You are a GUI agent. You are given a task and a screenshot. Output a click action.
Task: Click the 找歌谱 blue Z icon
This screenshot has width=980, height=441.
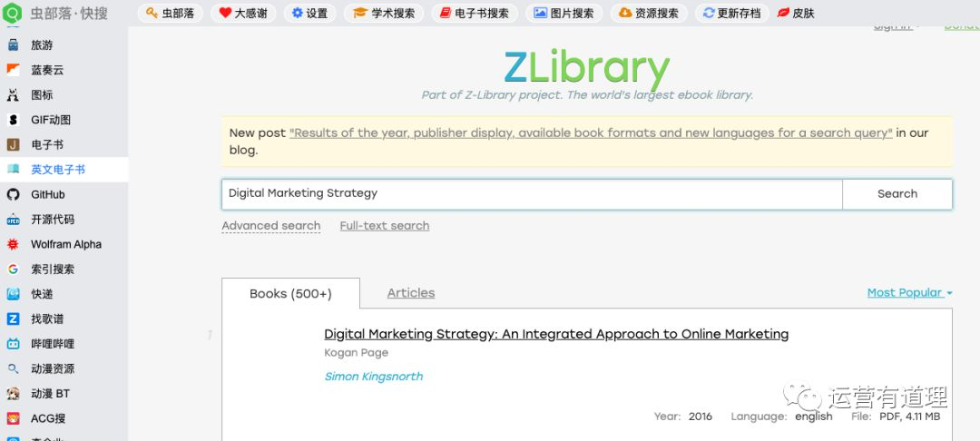(13, 319)
